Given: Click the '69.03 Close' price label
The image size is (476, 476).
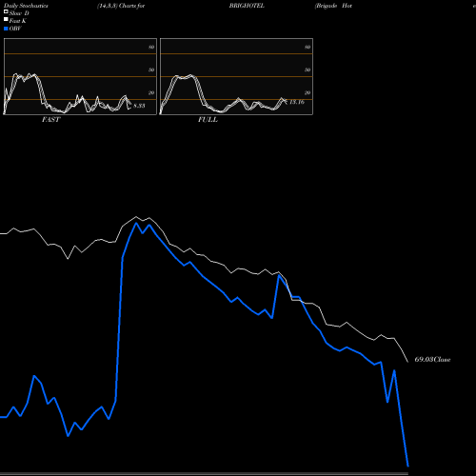Looking at the screenshot, I should 432,360.
